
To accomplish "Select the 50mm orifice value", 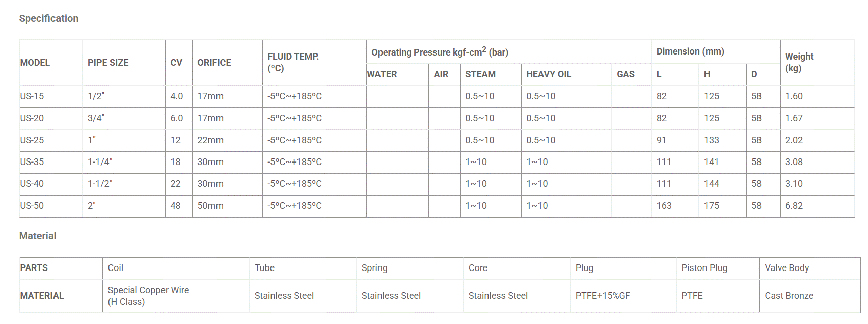I will pyautogui.click(x=210, y=206).
